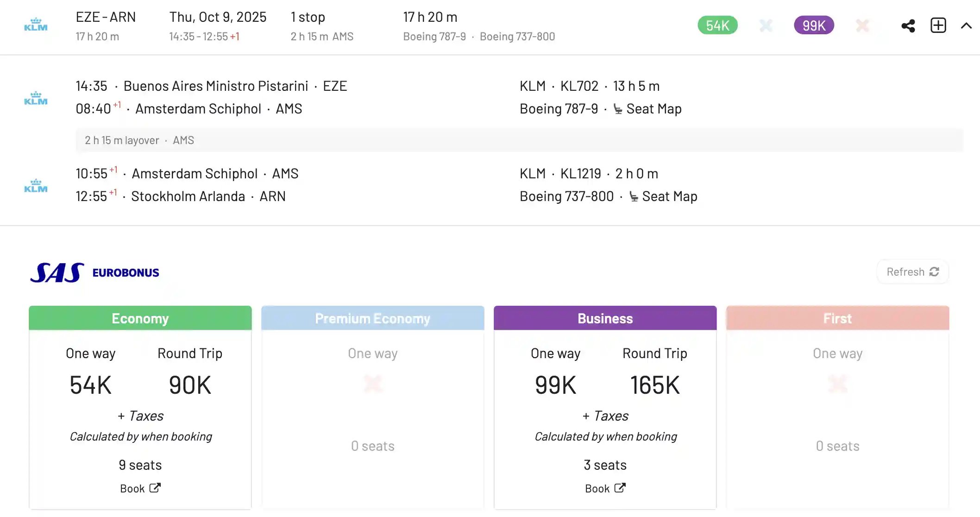Click 'Round Trip' label in Economy card
This screenshot has height=517, width=980.
pyautogui.click(x=190, y=353)
